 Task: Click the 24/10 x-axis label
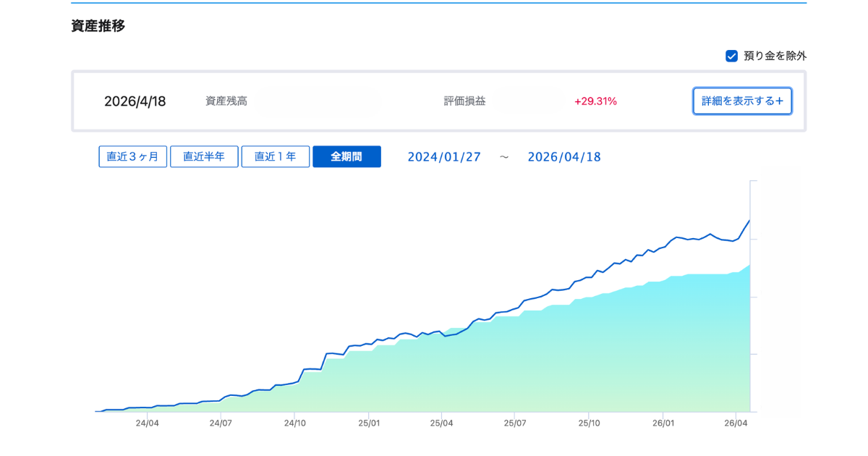click(294, 423)
